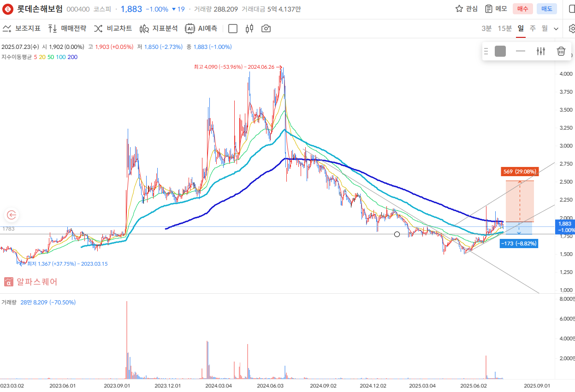Click the stock name 롯데손해보험
Image resolution: width=575 pixels, height=392 pixels.
point(40,9)
